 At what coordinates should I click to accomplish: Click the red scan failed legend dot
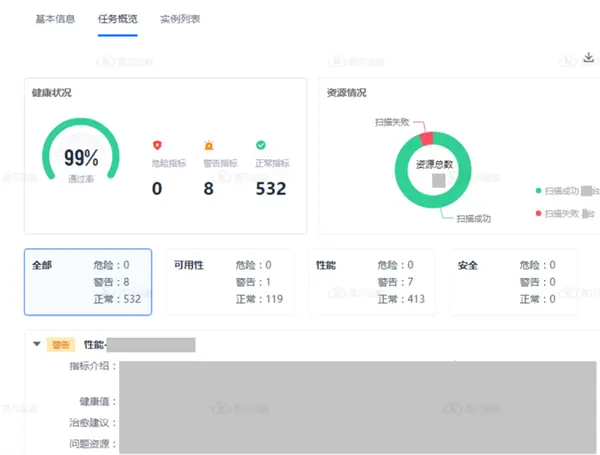(x=539, y=213)
